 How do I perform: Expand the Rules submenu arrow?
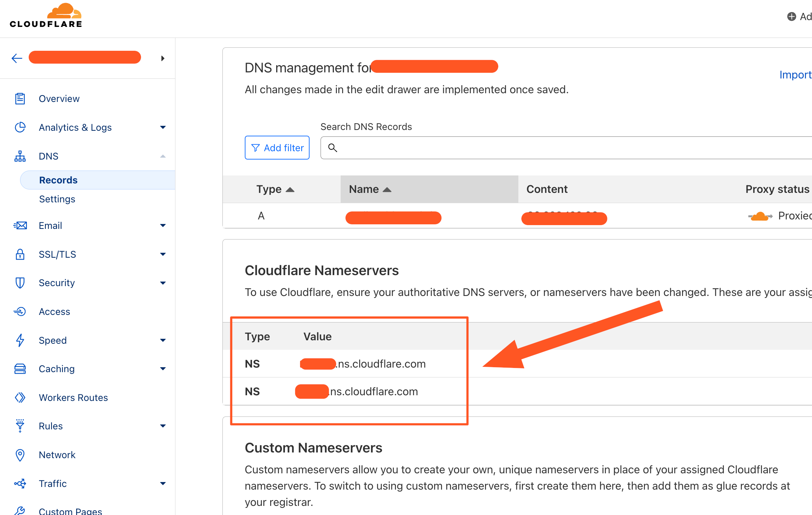[x=163, y=426]
